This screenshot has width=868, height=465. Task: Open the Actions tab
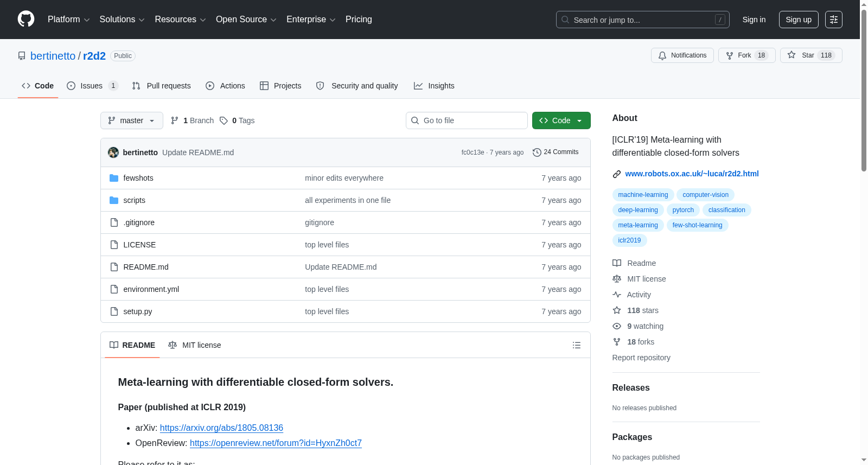226,86
